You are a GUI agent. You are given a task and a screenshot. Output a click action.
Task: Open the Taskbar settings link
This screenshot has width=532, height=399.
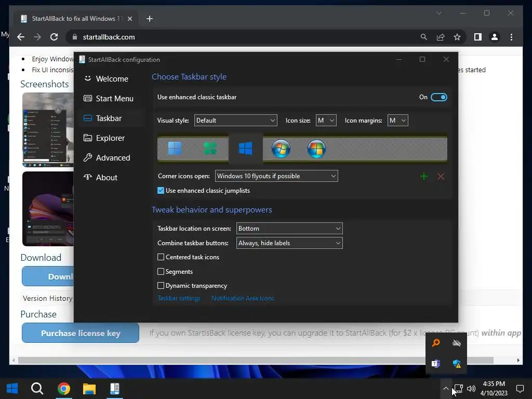point(179,298)
